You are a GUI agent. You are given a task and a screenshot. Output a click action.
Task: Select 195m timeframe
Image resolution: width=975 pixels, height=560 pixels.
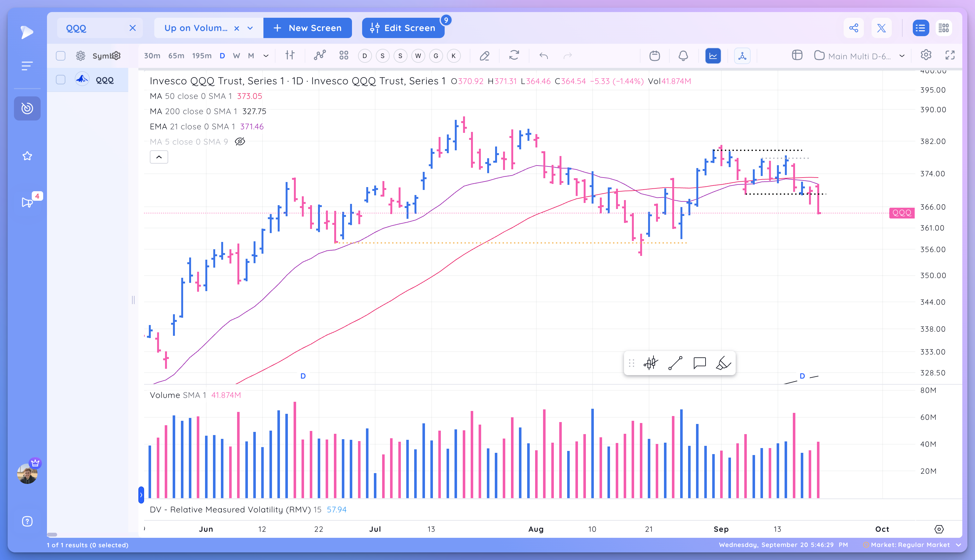(202, 56)
